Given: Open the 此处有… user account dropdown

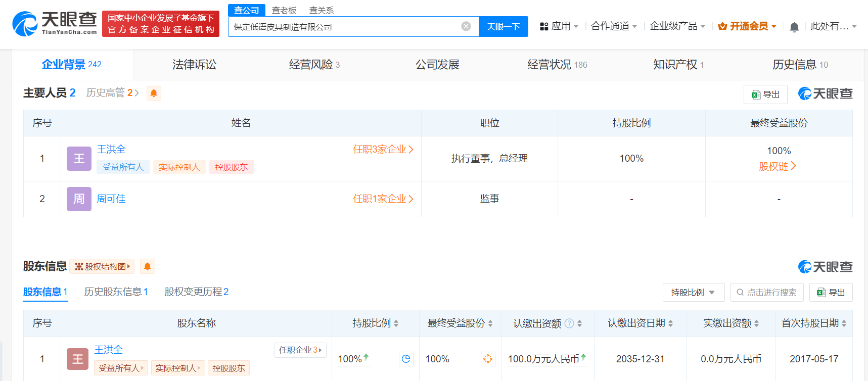Looking at the screenshot, I should click(834, 26).
